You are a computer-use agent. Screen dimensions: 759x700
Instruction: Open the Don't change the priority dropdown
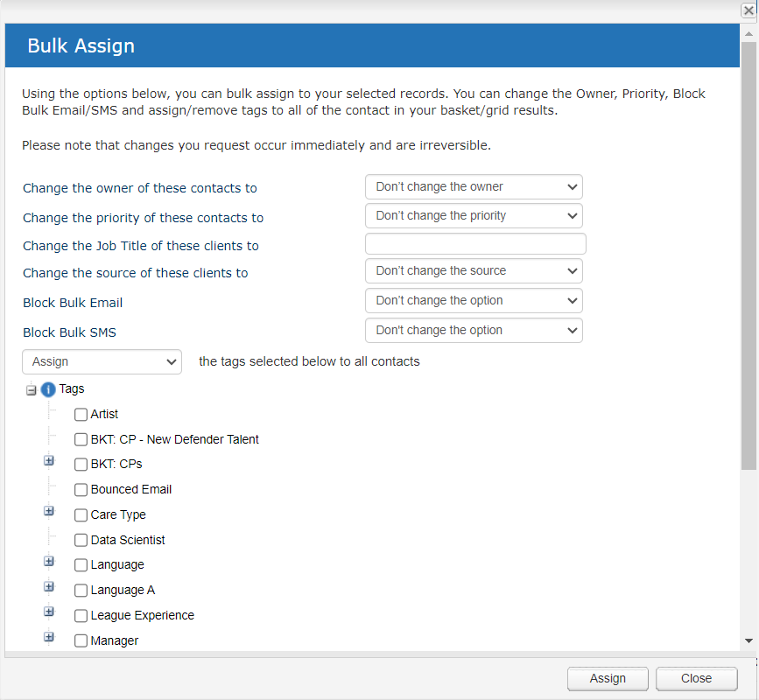pyautogui.click(x=474, y=216)
